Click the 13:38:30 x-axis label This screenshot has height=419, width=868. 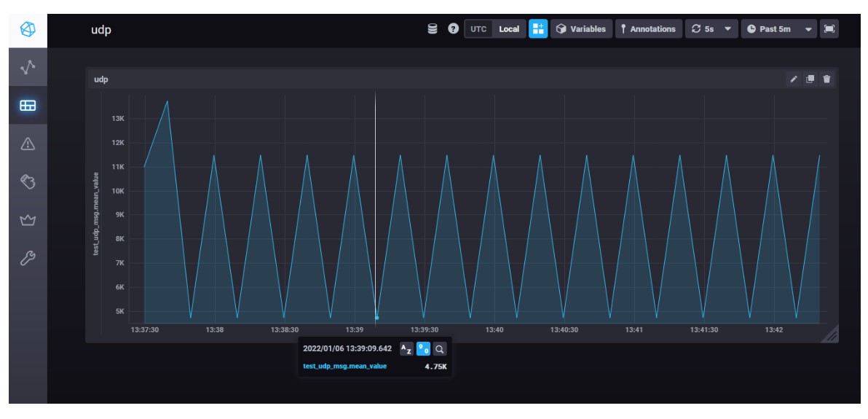click(285, 330)
